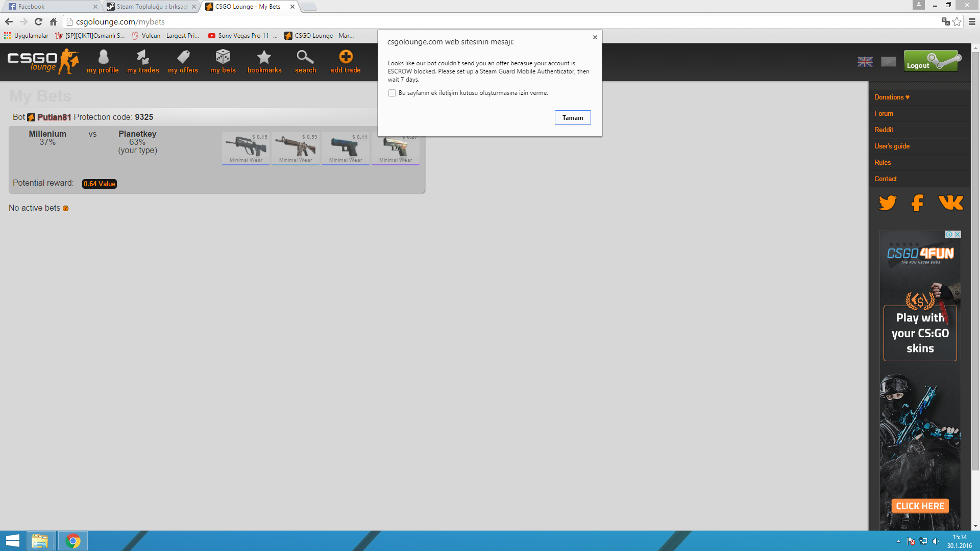Open the Uygulamalar apps bookmark
The width and height of the screenshot is (980, 551).
pos(26,36)
